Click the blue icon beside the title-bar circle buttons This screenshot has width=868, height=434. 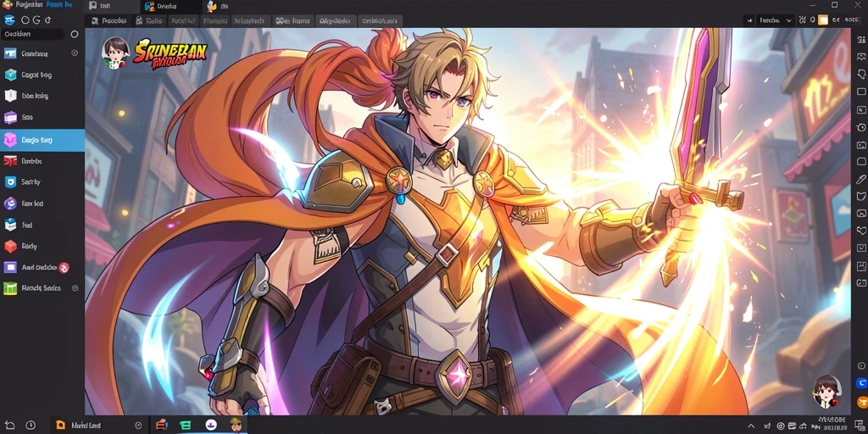click(8, 20)
